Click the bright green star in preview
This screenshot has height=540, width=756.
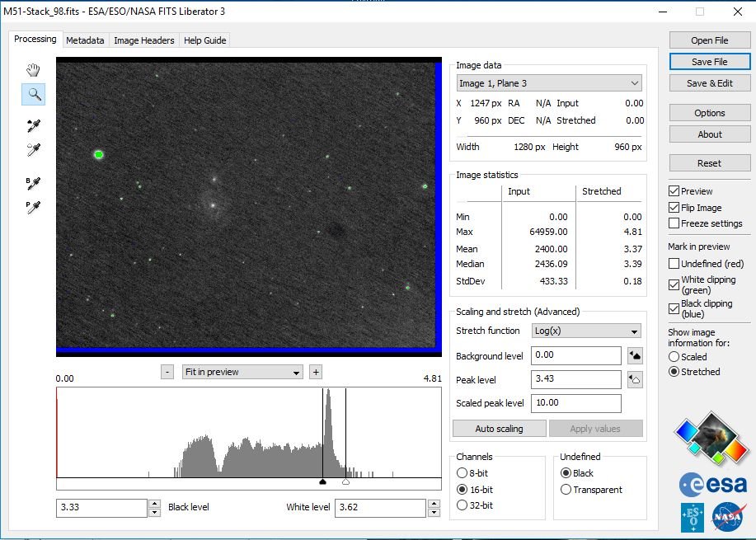[x=99, y=155]
